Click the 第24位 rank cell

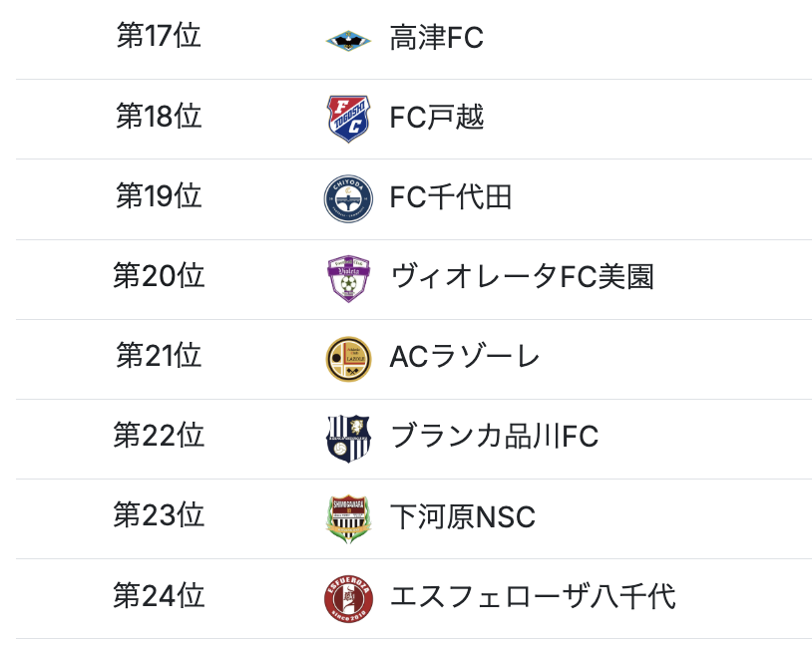pyautogui.click(x=159, y=596)
